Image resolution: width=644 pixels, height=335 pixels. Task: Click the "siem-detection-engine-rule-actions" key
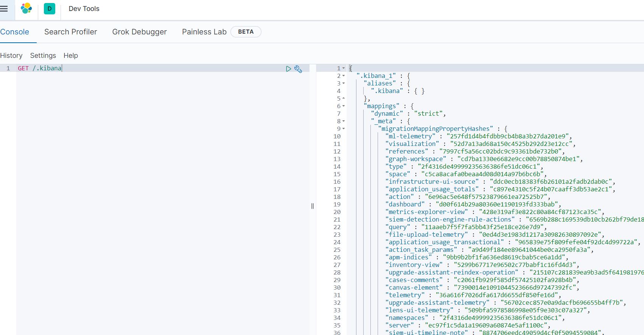[x=450, y=219]
